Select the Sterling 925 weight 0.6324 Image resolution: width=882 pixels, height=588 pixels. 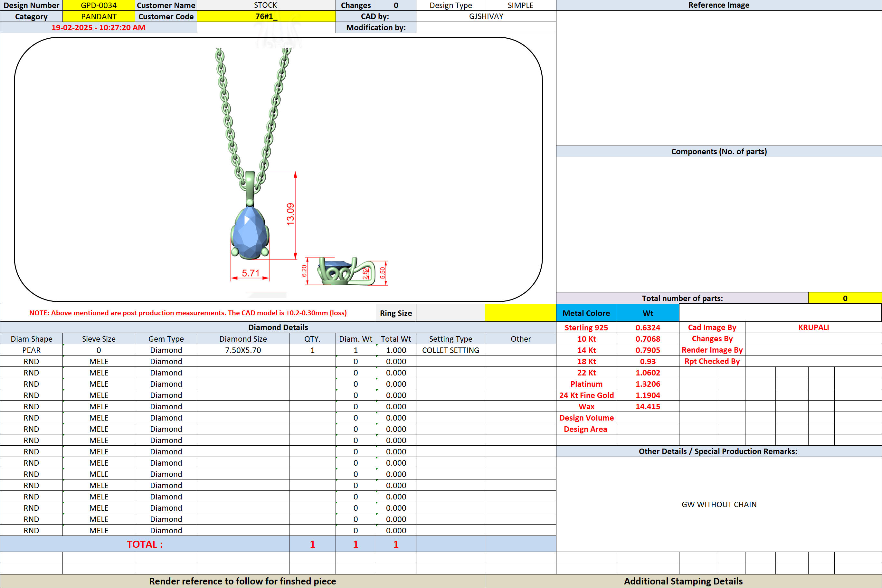[x=648, y=327]
